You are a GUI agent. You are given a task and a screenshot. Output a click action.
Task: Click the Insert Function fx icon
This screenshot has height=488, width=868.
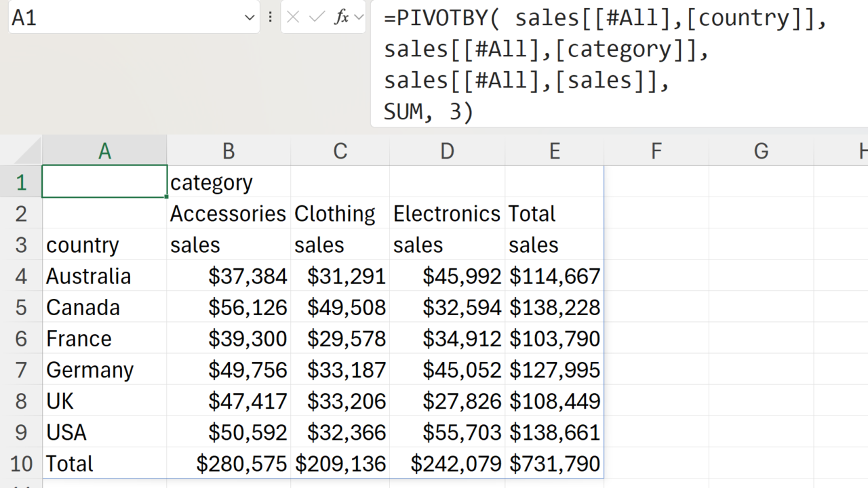tap(341, 18)
